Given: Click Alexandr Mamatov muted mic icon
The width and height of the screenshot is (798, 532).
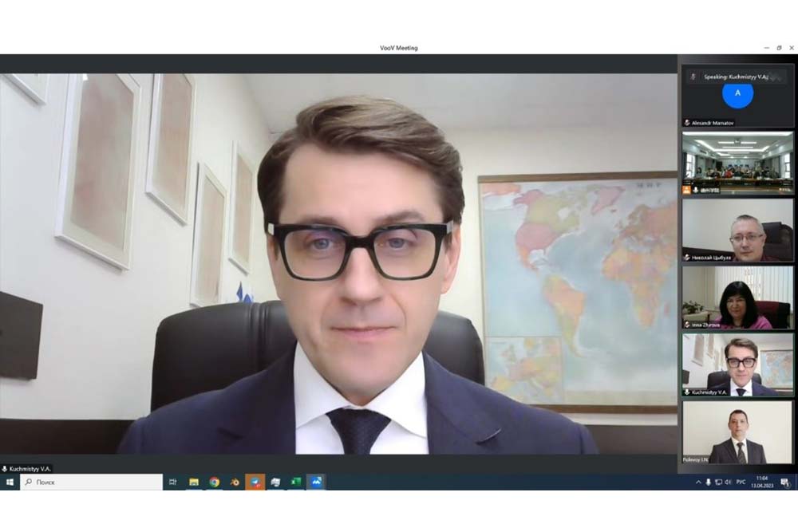Looking at the screenshot, I should coord(687,123).
